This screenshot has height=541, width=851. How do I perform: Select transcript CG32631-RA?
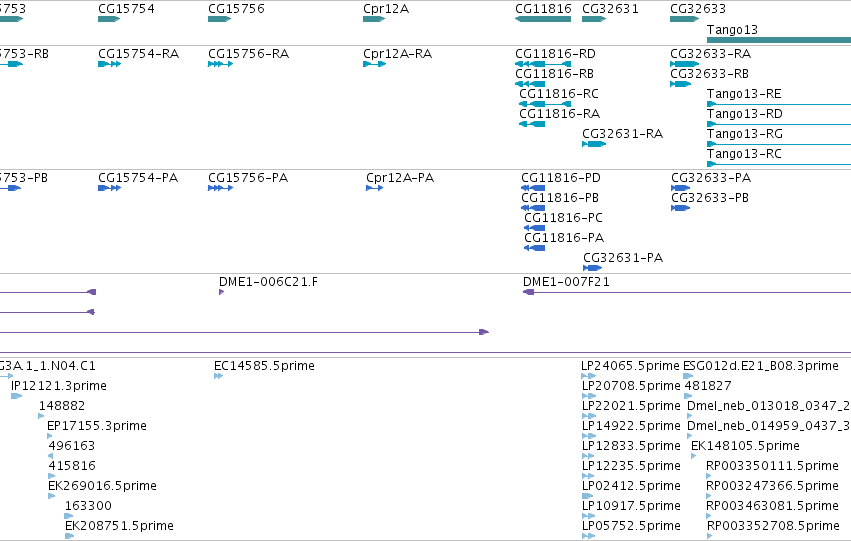click(623, 134)
